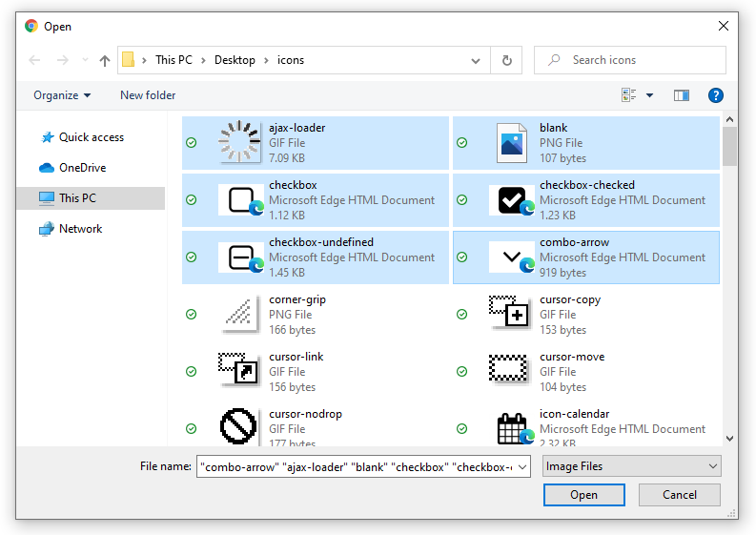Click into the Search icons field
The image size is (756, 535).
click(629, 60)
